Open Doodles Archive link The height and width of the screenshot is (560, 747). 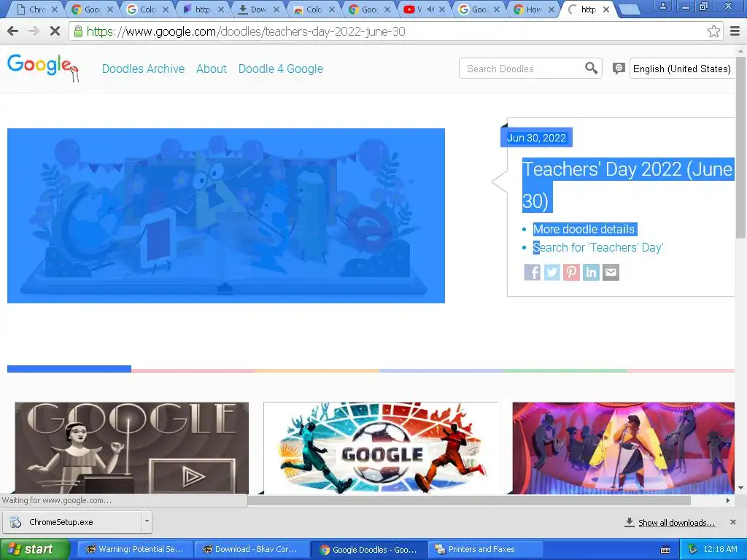pos(143,69)
